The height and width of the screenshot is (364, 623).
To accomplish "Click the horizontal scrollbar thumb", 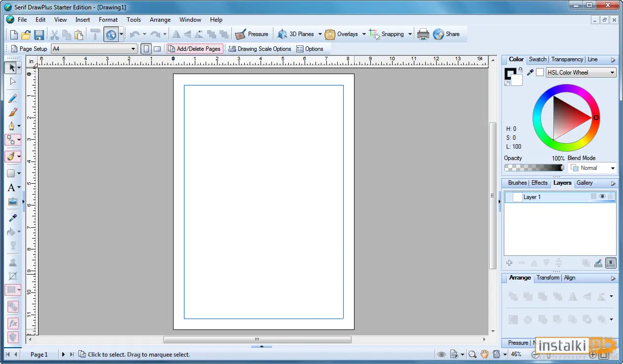I will tap(257, 339).
